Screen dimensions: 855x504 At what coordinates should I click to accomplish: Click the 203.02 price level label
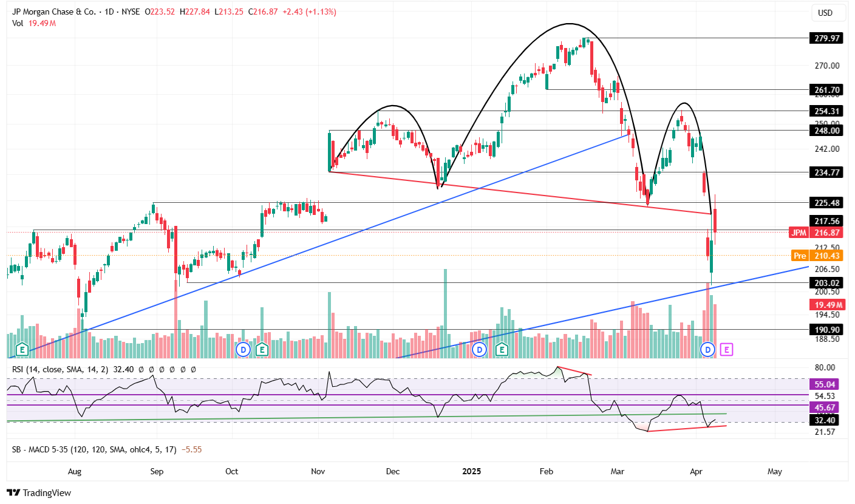click(826, 282)
